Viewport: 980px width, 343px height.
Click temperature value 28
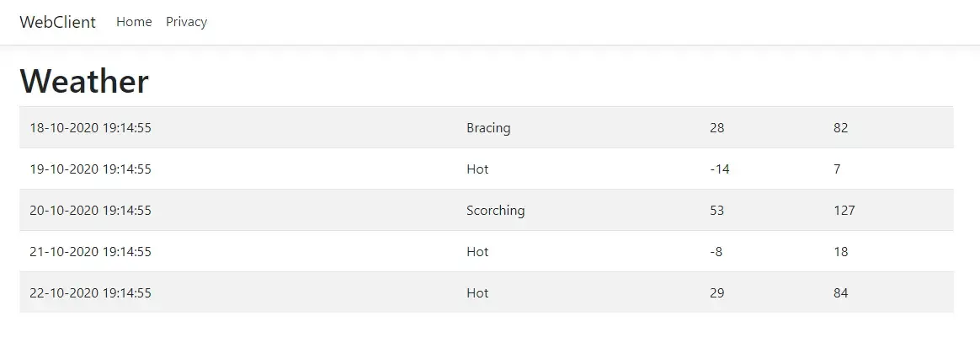717,128
